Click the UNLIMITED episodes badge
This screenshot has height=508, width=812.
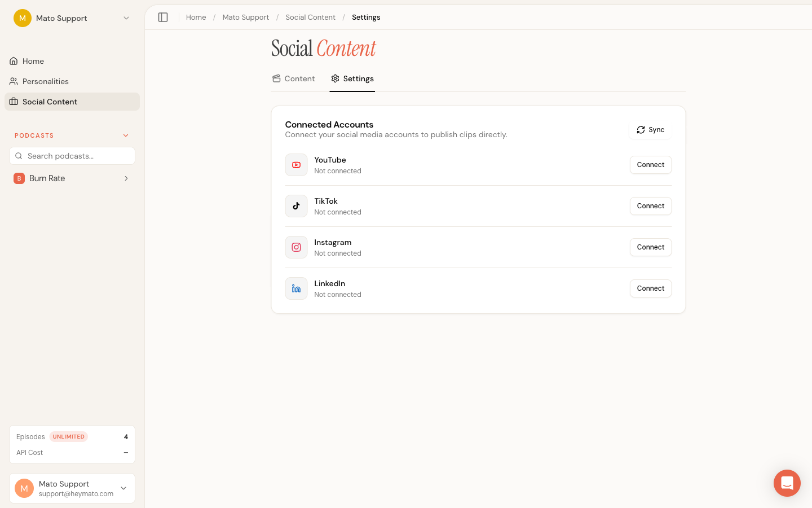click(x=69, y=437)
